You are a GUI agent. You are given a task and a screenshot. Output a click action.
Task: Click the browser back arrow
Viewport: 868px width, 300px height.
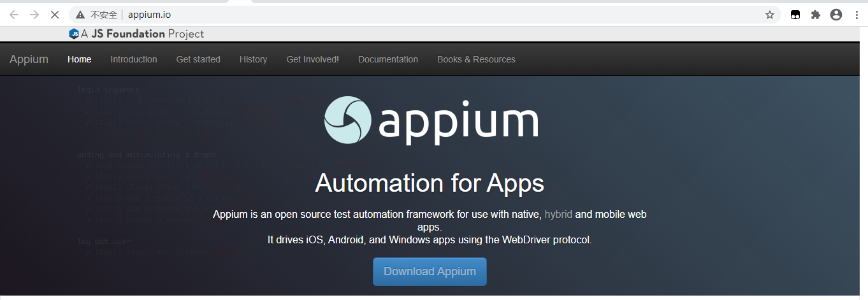(14, 15)
